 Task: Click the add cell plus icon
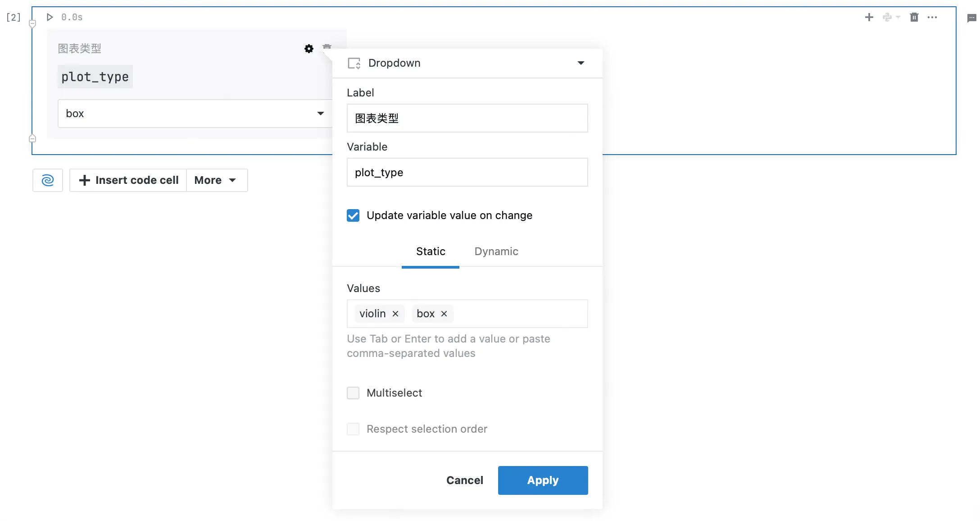(868, 18)
